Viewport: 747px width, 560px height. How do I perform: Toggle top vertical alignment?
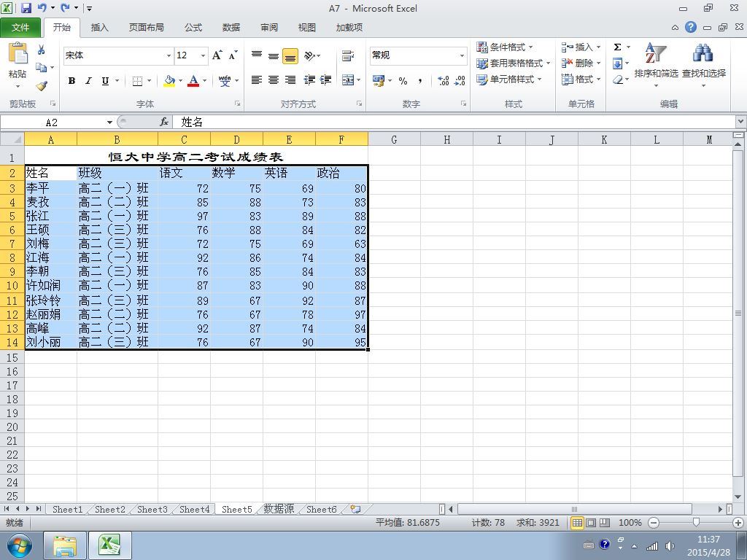click(257, 55)
